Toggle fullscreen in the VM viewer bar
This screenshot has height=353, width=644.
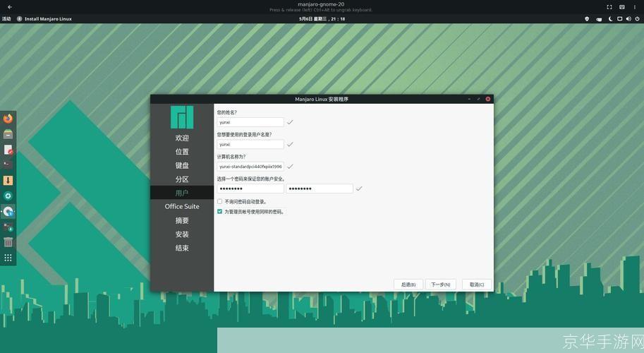pos(609,7)
